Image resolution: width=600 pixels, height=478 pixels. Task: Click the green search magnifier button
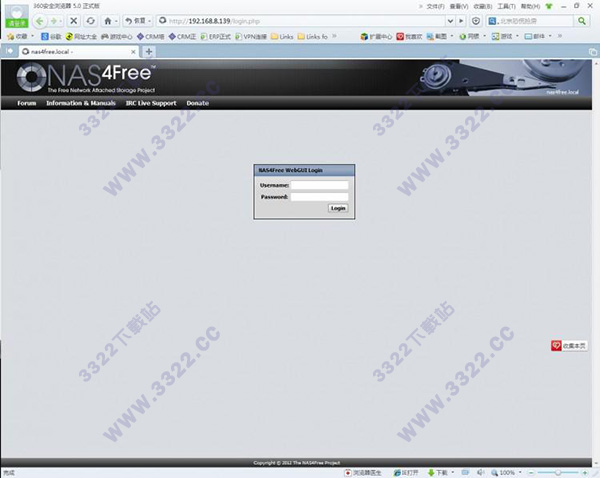pyautogui.click(x=581, y=20)
